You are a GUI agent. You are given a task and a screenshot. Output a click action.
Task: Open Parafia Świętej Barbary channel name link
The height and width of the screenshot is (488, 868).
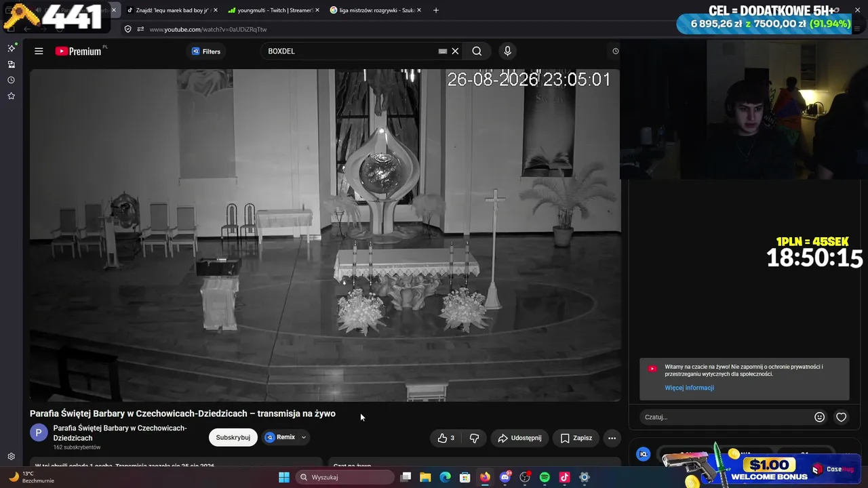point(120,433)
